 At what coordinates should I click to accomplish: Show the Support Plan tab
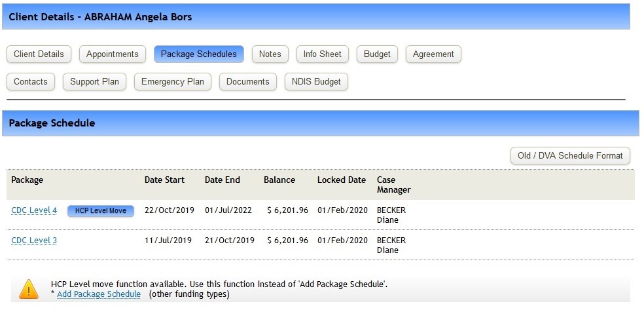(x=95, y=82)
